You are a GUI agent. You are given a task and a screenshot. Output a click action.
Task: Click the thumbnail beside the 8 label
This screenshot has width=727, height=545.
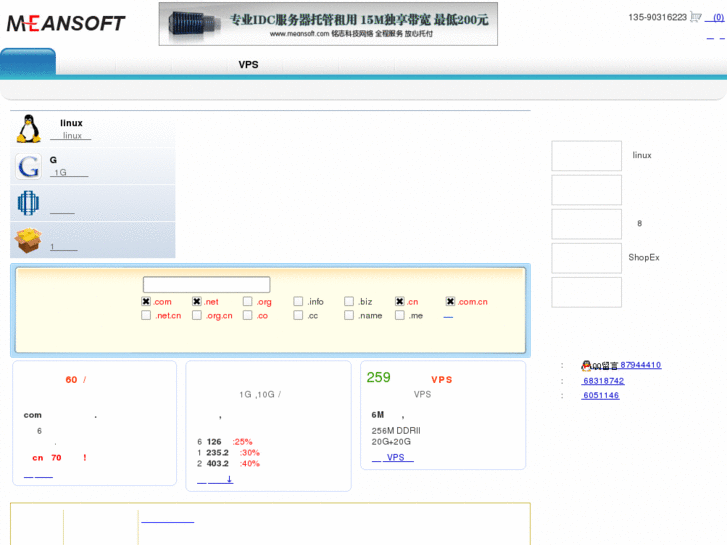pyautogui.click(x=587, y=224)
